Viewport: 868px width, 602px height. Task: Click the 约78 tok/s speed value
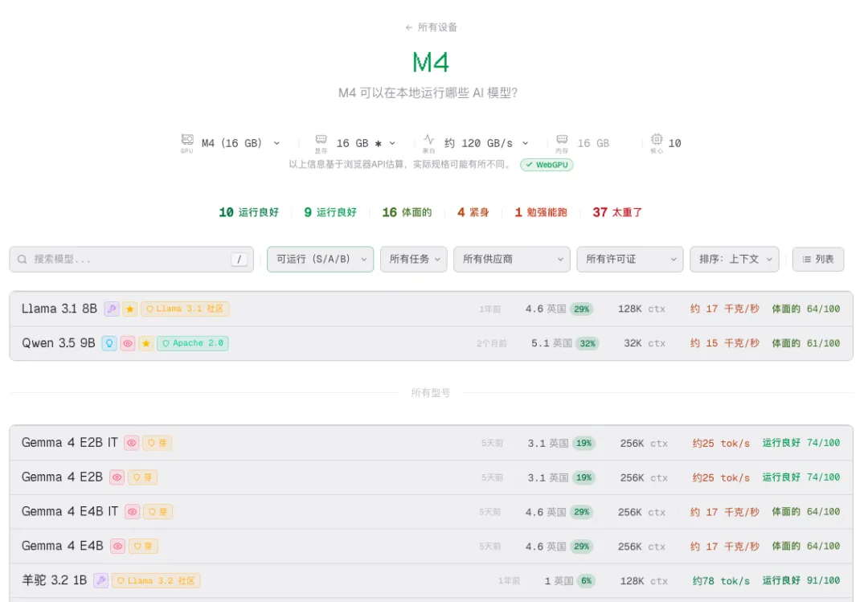721,580
